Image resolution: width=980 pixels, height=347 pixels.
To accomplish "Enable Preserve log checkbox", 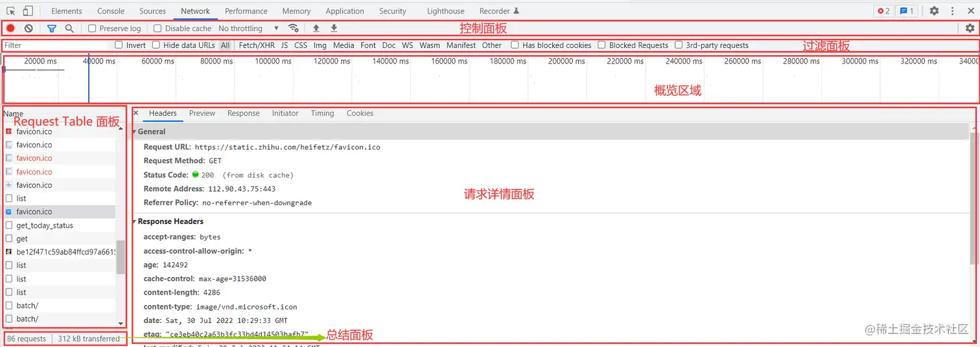I will click(92, 28).
